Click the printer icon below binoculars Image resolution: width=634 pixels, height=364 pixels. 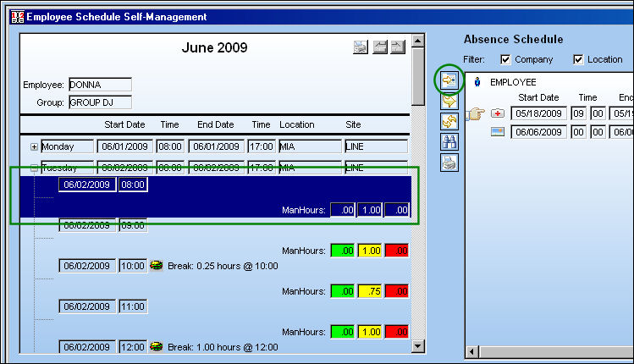point(449,163)
